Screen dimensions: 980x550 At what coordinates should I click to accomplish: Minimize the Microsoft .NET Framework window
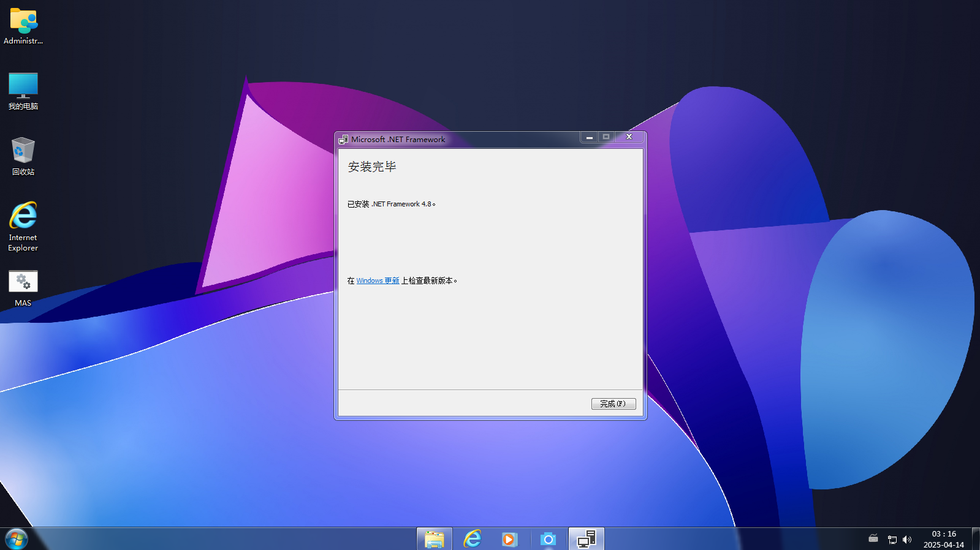click(590, 137)
